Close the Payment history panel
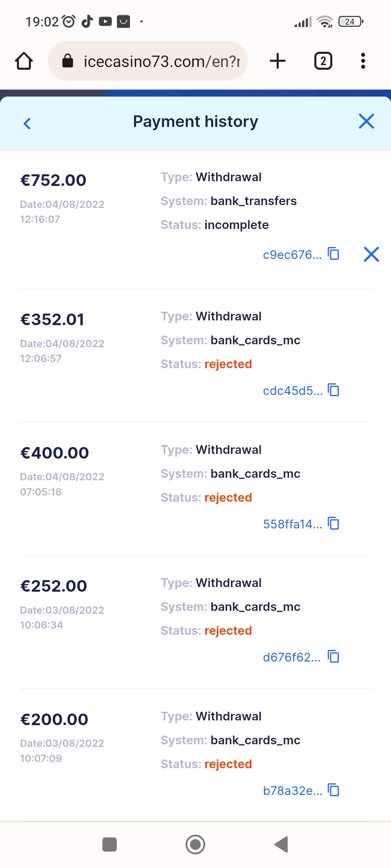Screen dimensions: 391x868 tap(366, 121)
